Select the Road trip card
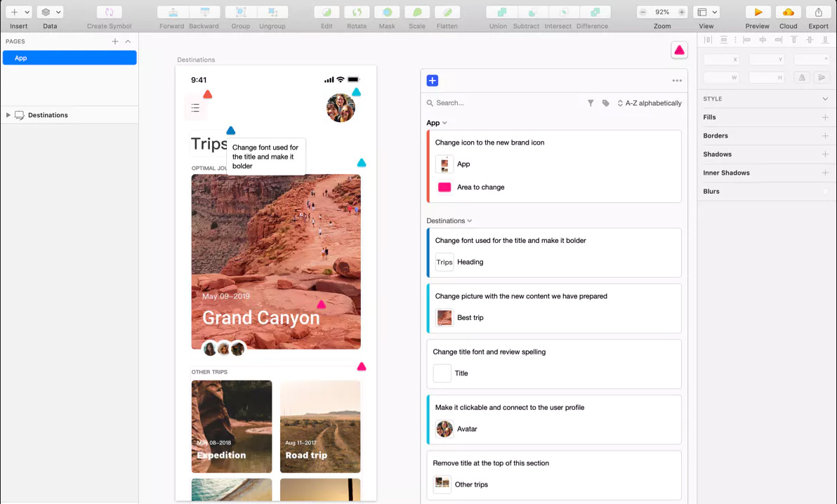 point(320,427)
